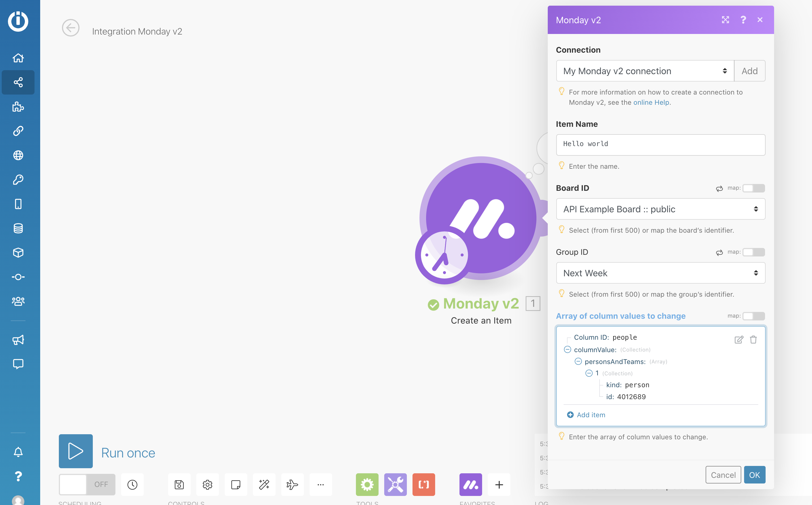This screenshot has height=505, width=812.
Task: Click the Item Name input field
Action: [661, 145]
